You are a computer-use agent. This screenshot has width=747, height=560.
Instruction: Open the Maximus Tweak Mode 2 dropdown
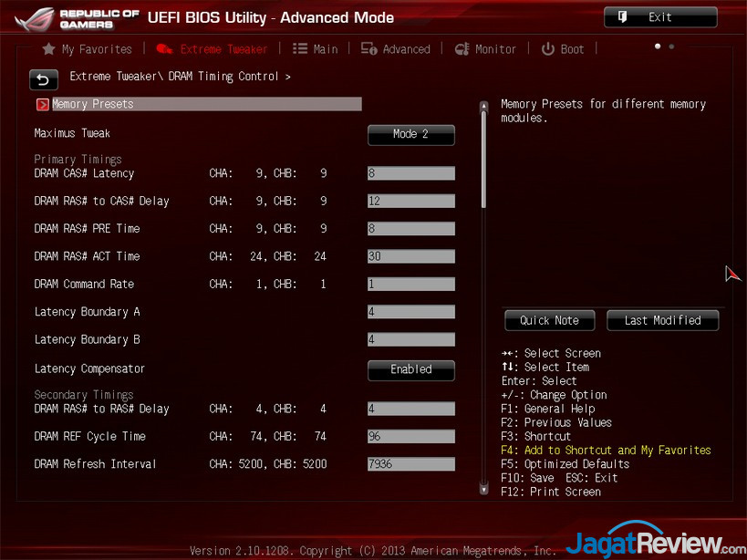click(411, 135)
